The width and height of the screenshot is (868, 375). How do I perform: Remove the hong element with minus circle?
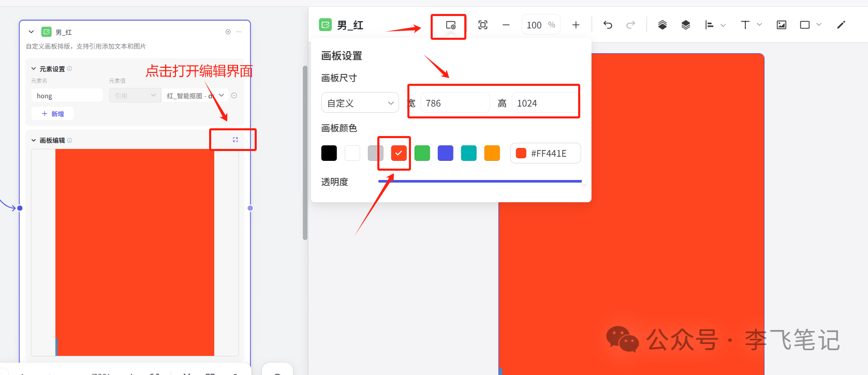pos(234,96)
